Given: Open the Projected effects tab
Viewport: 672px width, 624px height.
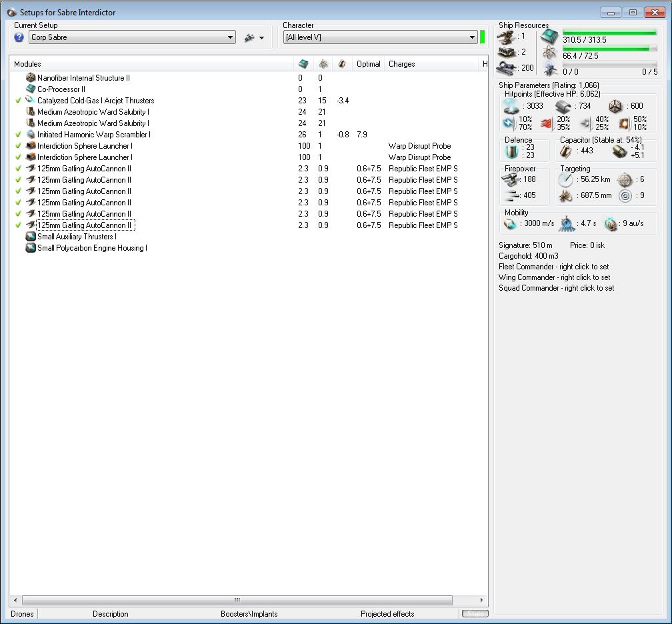Looking at the screenshot, I should coord(387,614).
